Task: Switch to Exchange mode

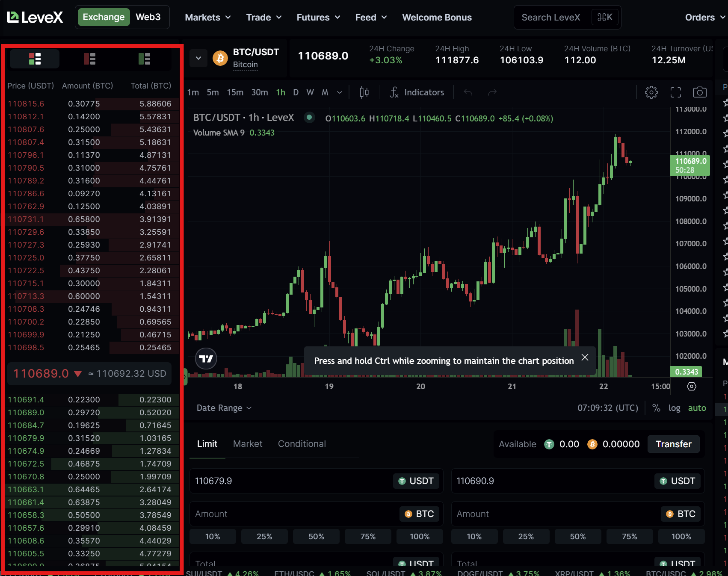Action: (x=104, y=17)
